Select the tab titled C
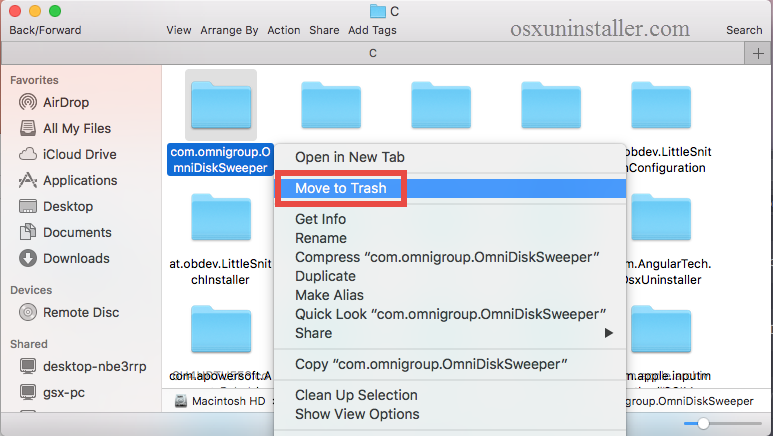The image size is (773, 436). click(373, 53)
